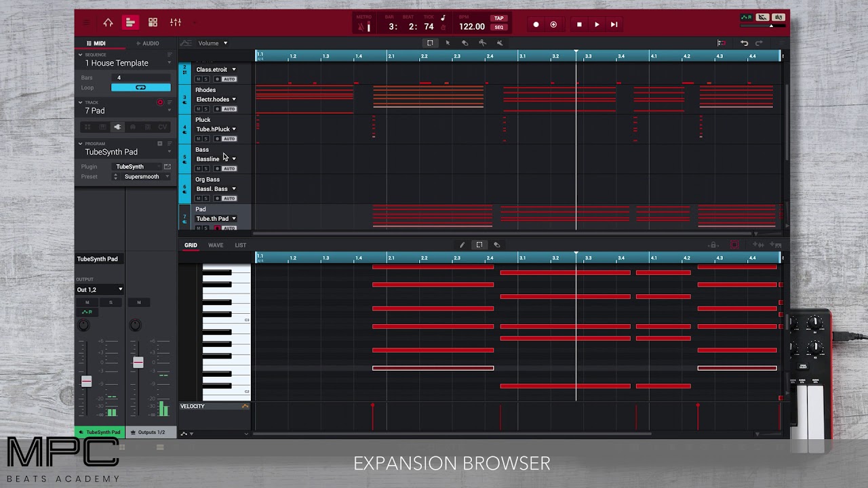This screenshot has height=488, width=868.
Task: Open the channel mixer icon
Action: [x=176, y=22]
